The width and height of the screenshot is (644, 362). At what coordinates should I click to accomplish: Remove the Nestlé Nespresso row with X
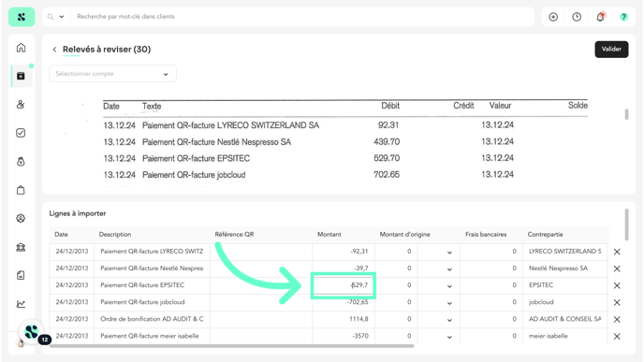click(x=617, y=268)
